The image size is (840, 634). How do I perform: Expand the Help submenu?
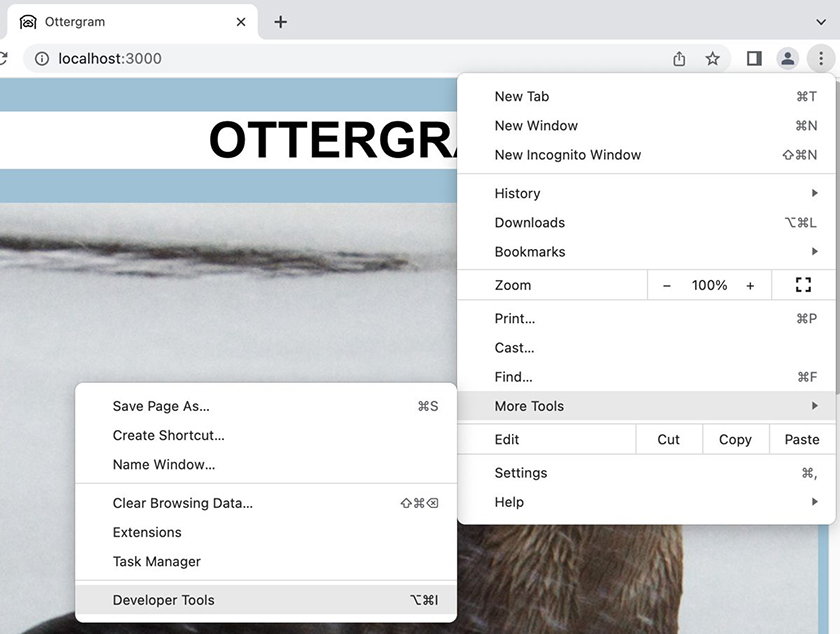509,501
